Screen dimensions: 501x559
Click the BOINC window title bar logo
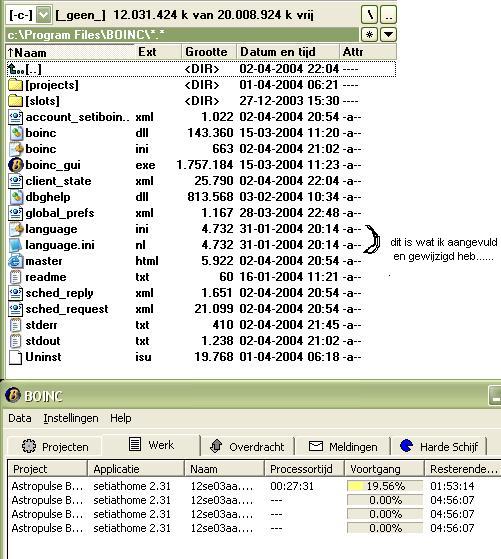tap(13, 395)
